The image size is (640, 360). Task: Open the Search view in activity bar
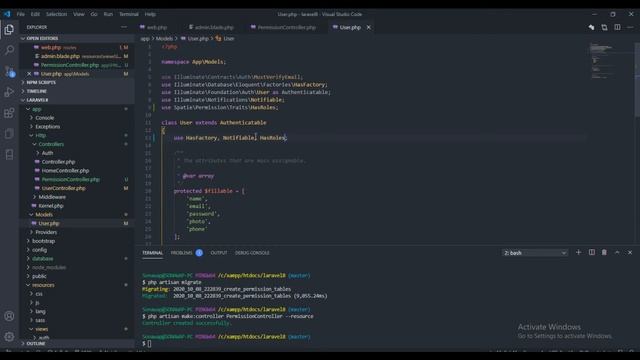[x=9, y=50]
